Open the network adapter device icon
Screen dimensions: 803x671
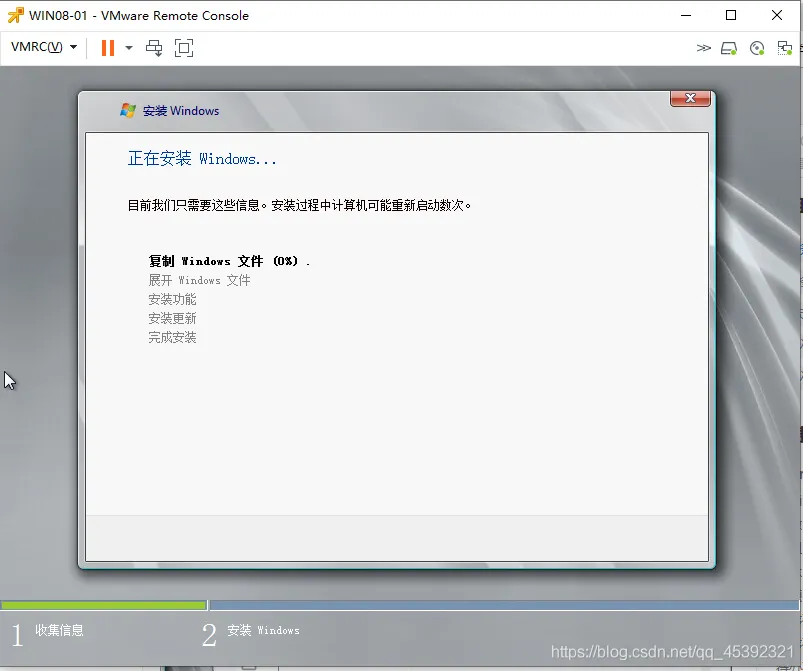(x=785, y=48)
